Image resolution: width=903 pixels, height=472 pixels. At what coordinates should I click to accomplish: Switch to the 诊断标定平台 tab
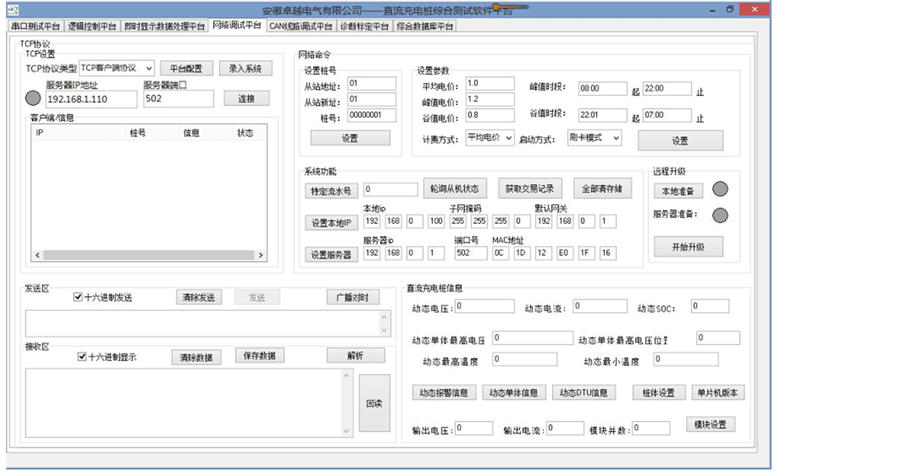click(364, 26)
